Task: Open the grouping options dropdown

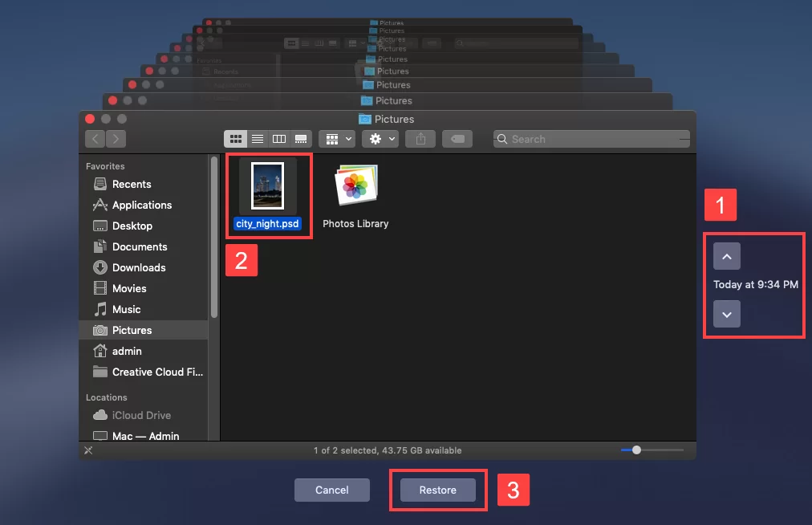Action: [336, 138]
